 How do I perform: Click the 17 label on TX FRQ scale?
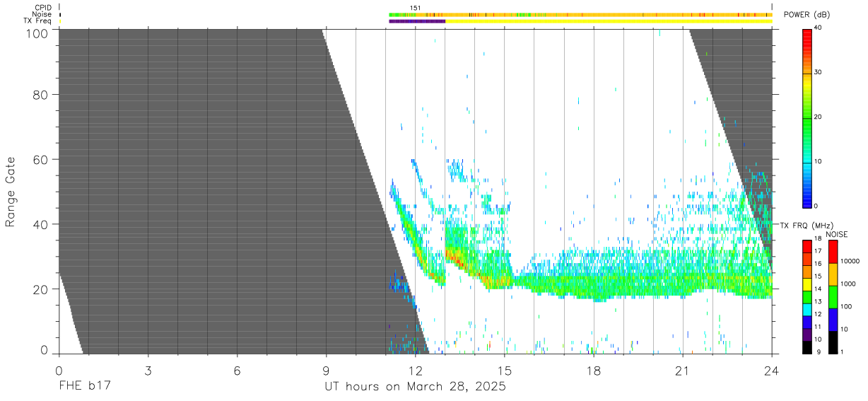[817, 251]
